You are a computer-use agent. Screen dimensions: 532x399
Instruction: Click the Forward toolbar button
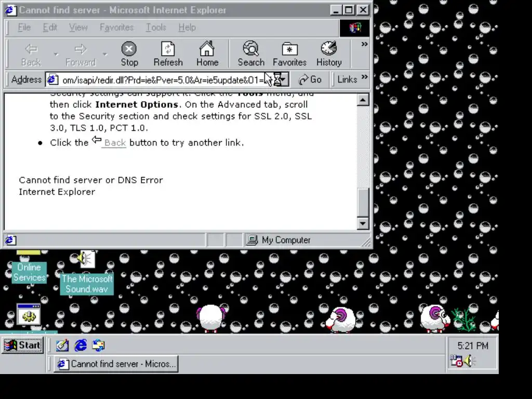81,54
